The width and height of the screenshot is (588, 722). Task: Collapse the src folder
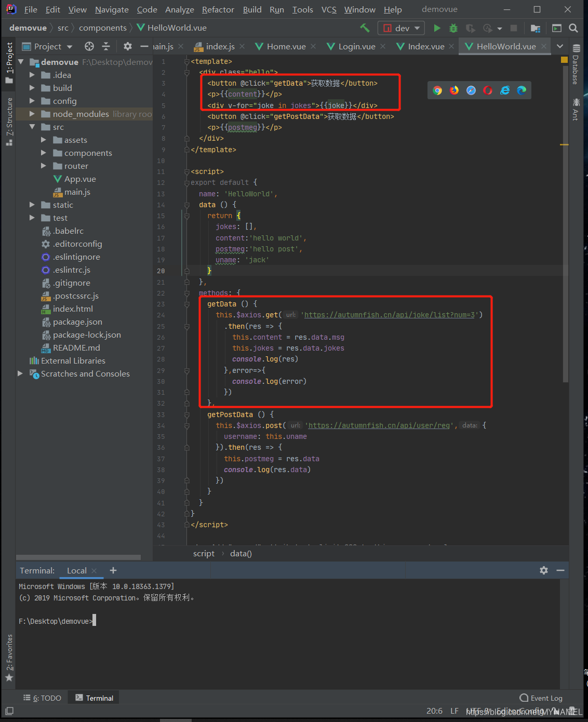click(x=32, y=127)
